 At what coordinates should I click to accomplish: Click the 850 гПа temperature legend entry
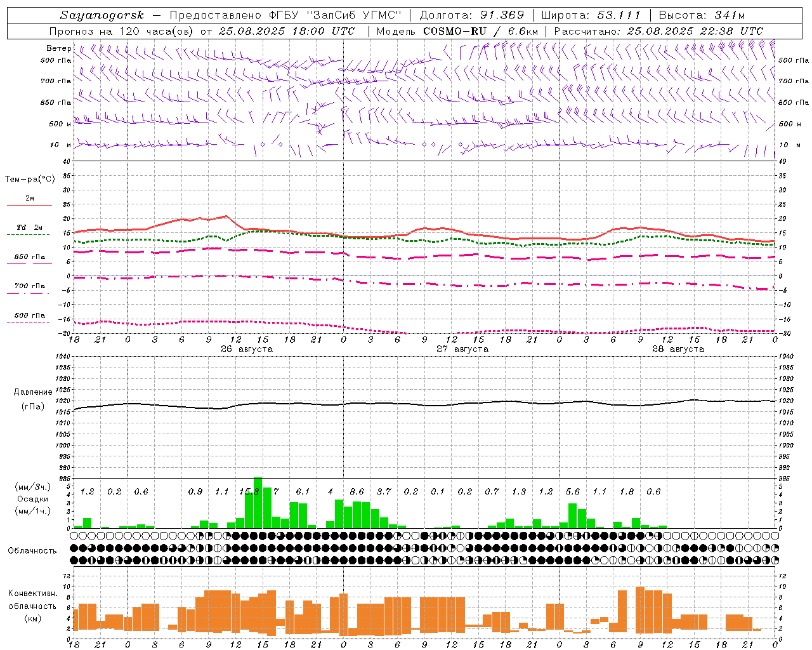coord(29,259)
